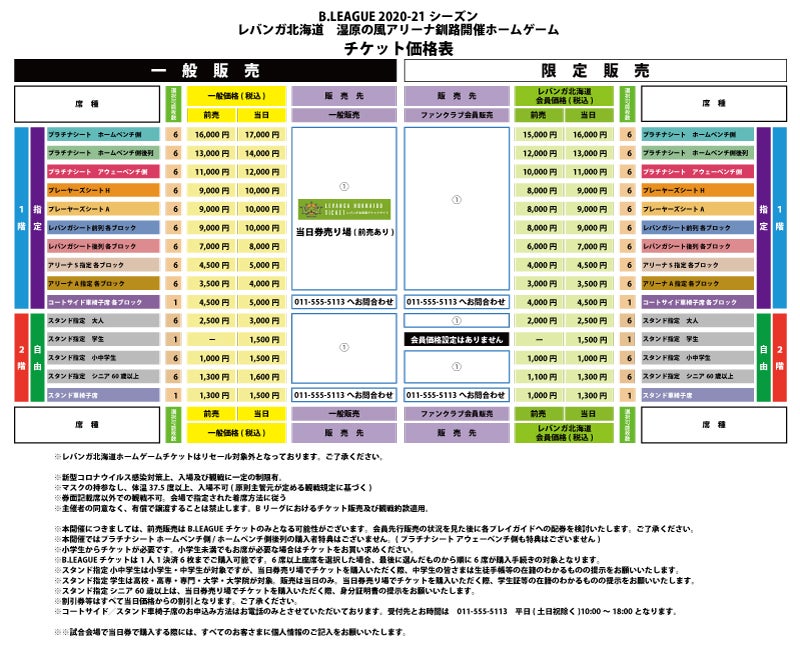Click the 14,000円 price cell
The width and height of the screenshot is (800, 645).
click(x=262, y=153)
